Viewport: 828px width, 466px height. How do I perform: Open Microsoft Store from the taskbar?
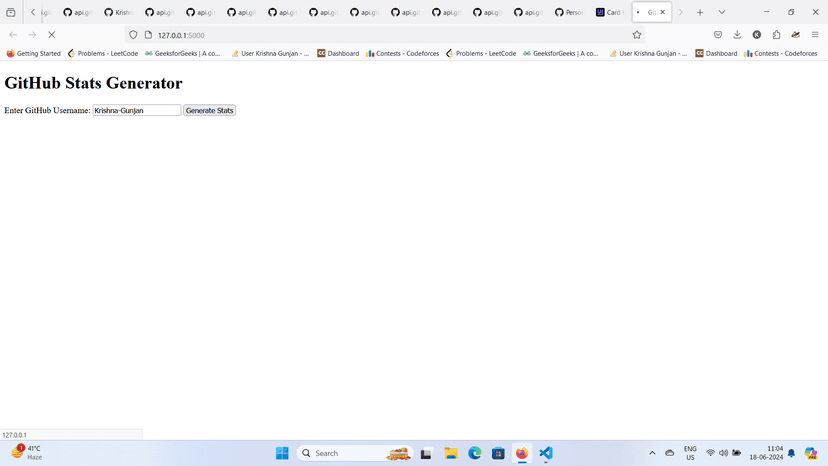pyautogui.click(x=498, y=453)
